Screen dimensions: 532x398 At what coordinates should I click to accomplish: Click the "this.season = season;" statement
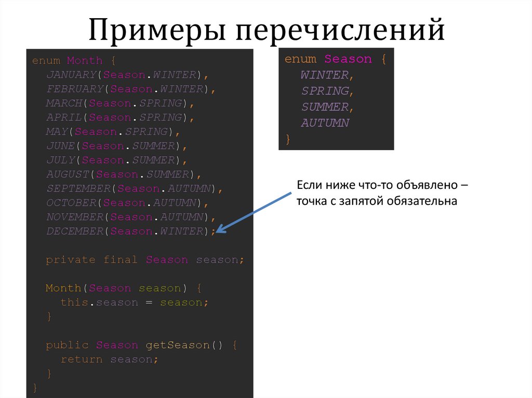tap(135, 303)
